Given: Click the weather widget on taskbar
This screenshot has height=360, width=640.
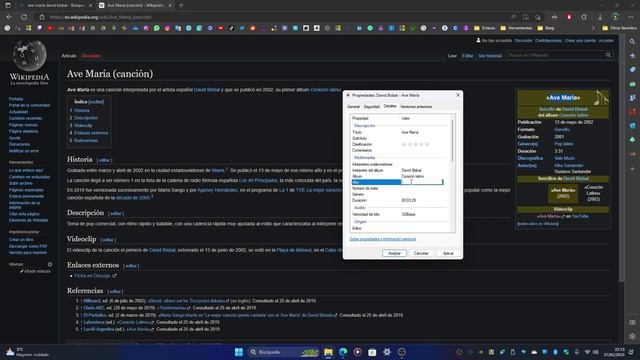Looking at the screenshot, I should pos(27,352).
